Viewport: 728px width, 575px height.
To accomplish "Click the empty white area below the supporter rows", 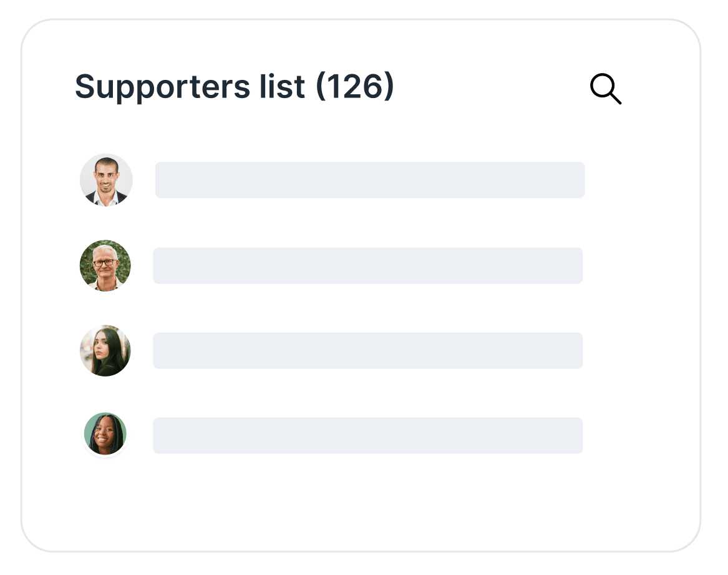I will pos(362,499).
